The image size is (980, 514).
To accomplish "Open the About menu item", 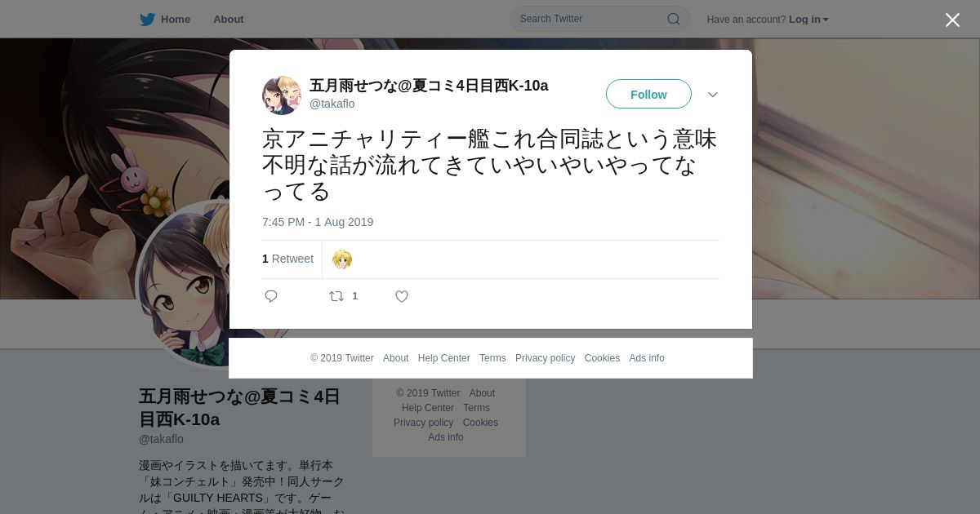I will click(229, 20).
